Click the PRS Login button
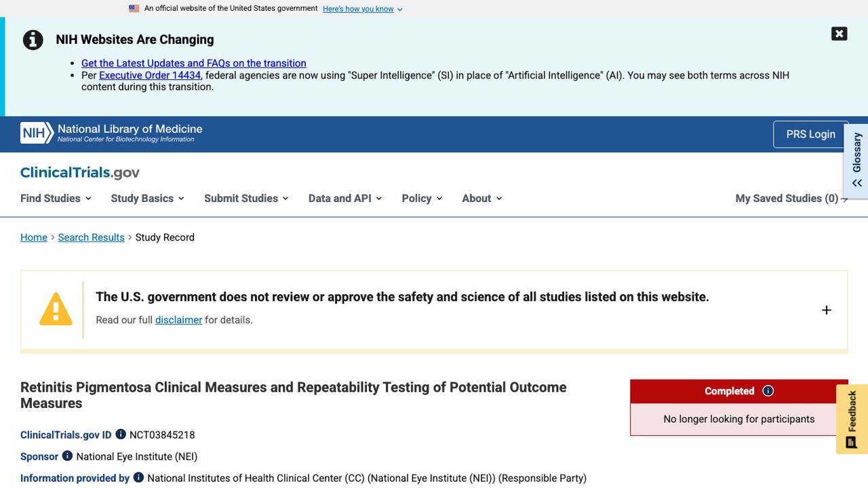868x488 pixels. point(810,134)
